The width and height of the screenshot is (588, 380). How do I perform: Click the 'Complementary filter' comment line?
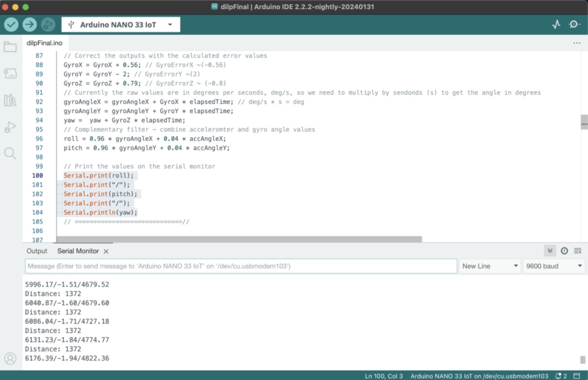(189, 130)
